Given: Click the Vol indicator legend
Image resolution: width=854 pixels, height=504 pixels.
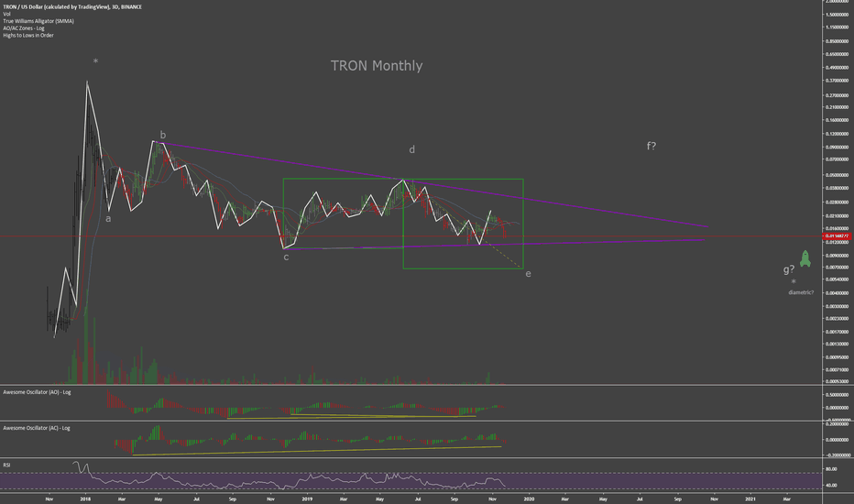Looking at the screenshot, I should [6, 14].
